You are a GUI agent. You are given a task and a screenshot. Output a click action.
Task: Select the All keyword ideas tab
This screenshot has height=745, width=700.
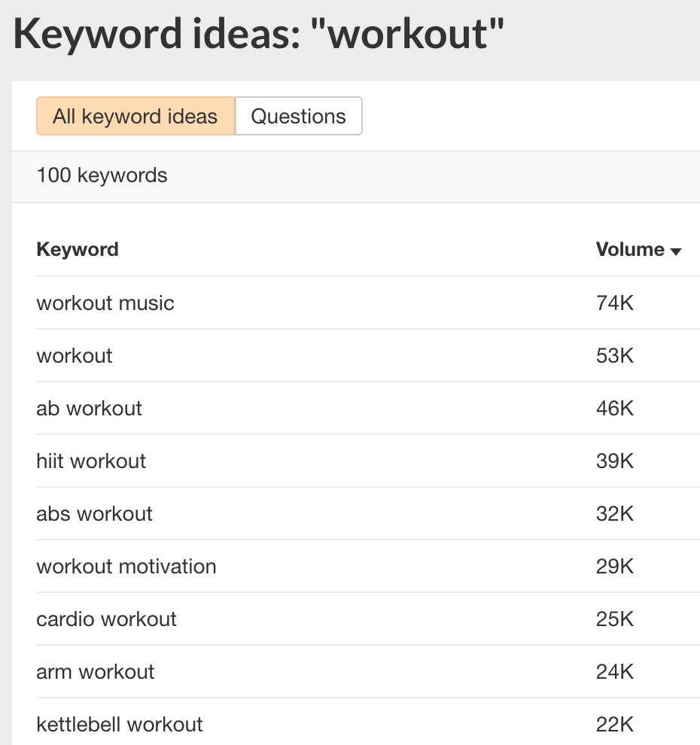coord(135,116)
